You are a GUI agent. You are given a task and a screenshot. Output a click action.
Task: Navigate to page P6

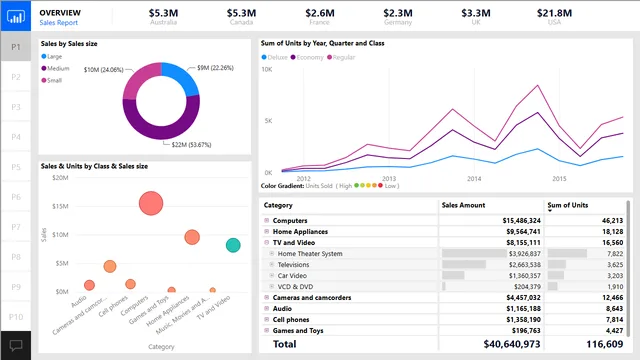pos(16,197)
